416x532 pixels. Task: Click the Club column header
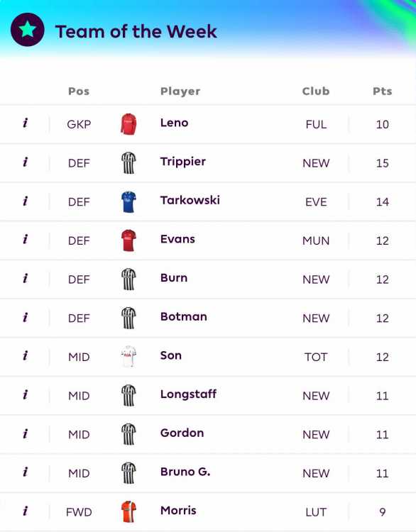(x=316, y=91)
